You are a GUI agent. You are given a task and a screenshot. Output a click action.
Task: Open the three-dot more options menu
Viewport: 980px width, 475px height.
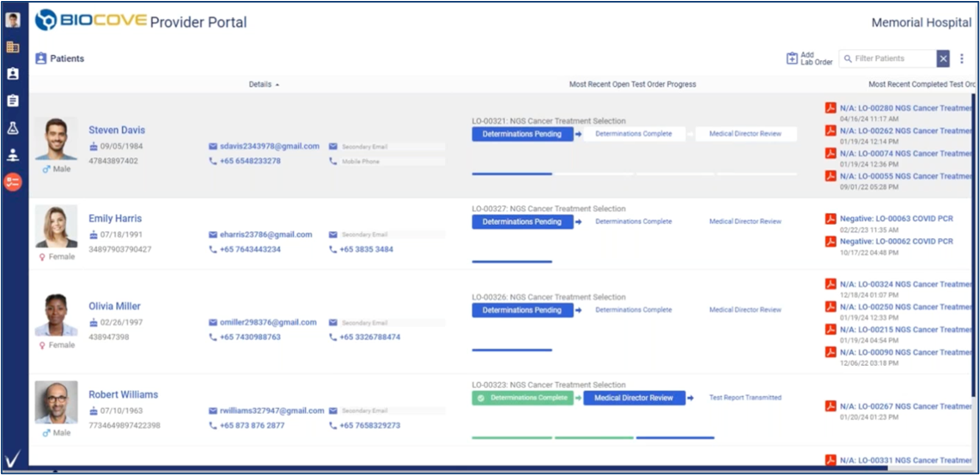(962, 58)
